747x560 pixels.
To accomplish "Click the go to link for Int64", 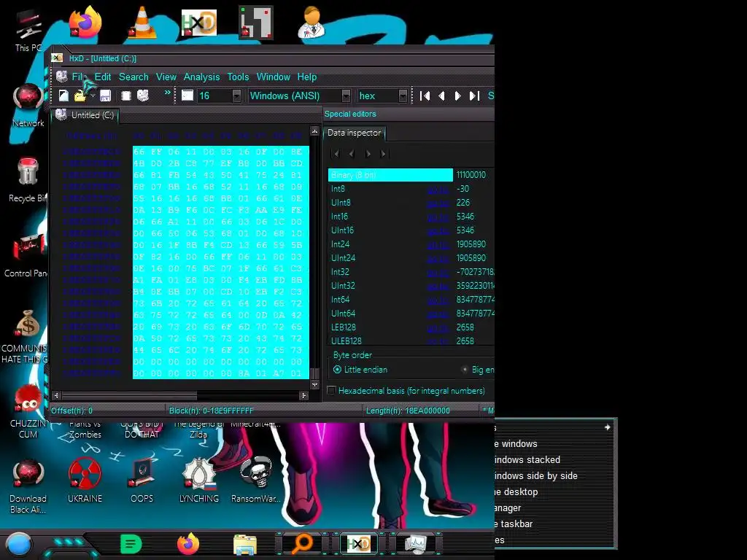I will 438,300.
